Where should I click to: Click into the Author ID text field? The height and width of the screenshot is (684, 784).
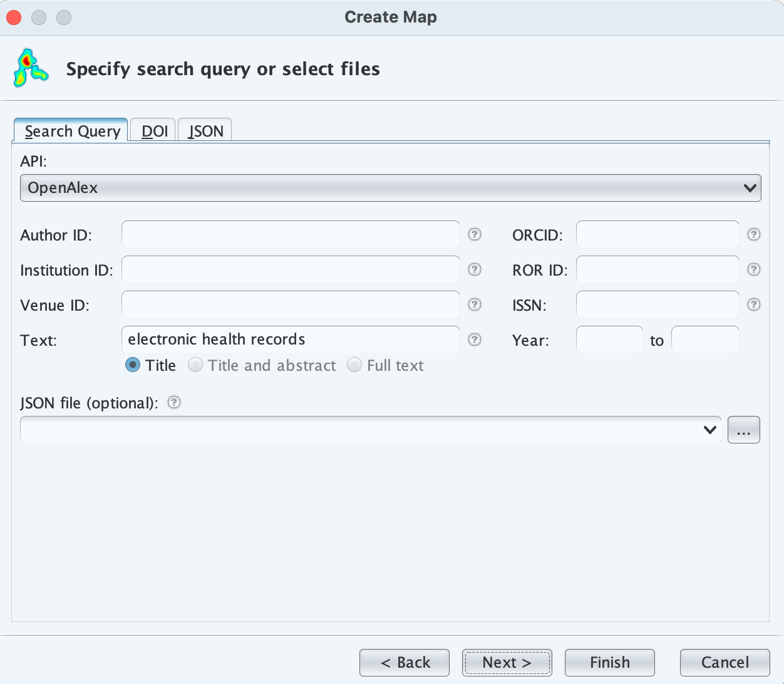coord(291,235)
